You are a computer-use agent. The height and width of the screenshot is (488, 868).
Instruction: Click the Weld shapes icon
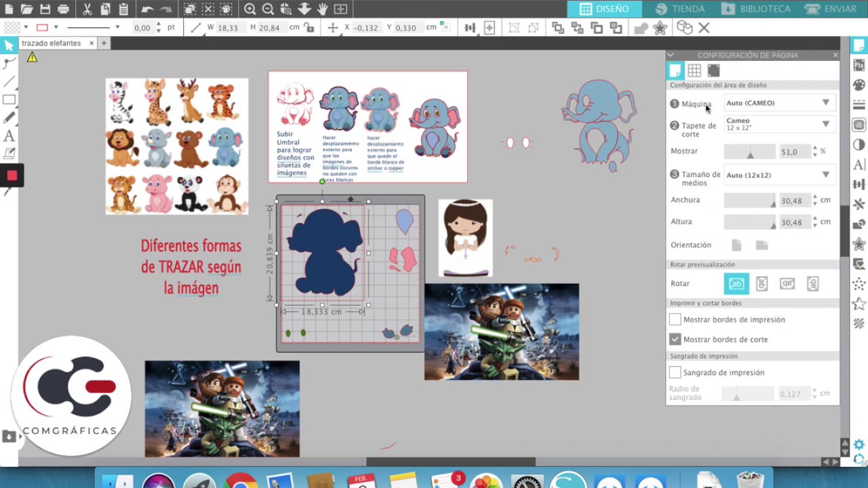pos(641,28)
